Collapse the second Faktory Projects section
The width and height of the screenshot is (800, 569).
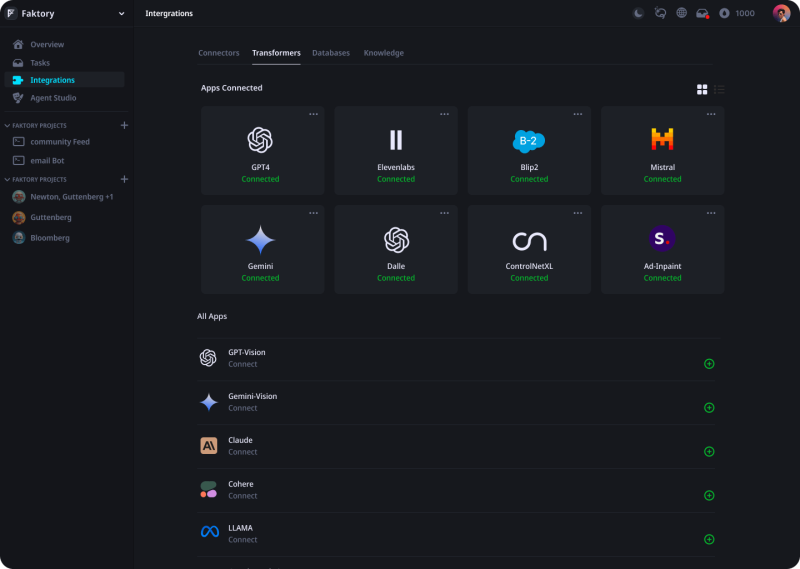[7, 180]
